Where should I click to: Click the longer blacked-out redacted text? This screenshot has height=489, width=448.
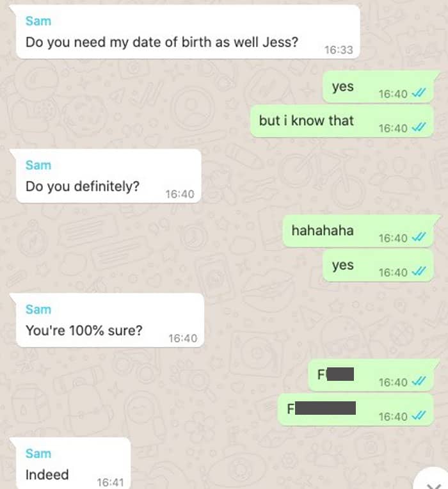point(325,408)
